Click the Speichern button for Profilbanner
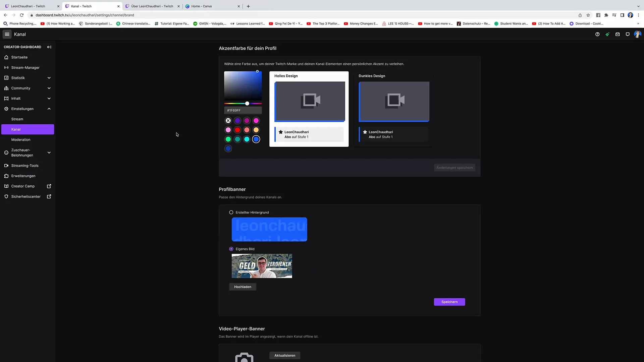 click(449, 301)
